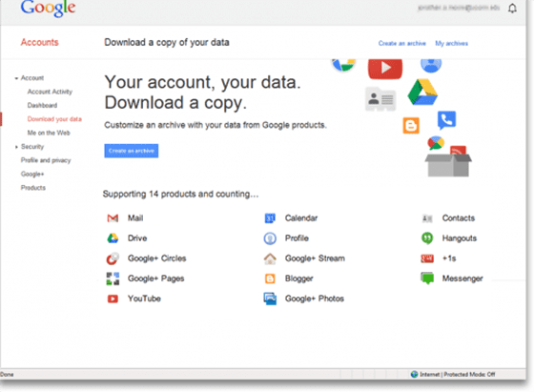
Task: Click the Drive product icon in list
Action: point(113,238)
